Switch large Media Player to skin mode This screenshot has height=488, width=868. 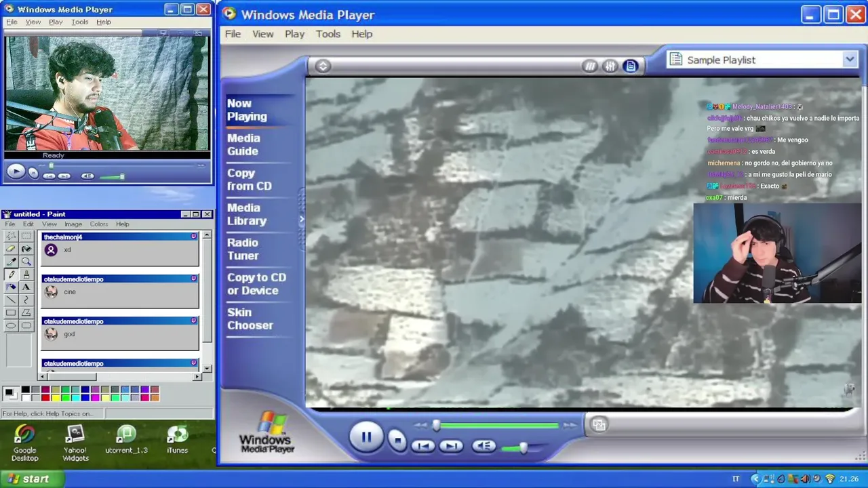pyautogui.click(x=599, y=425)
